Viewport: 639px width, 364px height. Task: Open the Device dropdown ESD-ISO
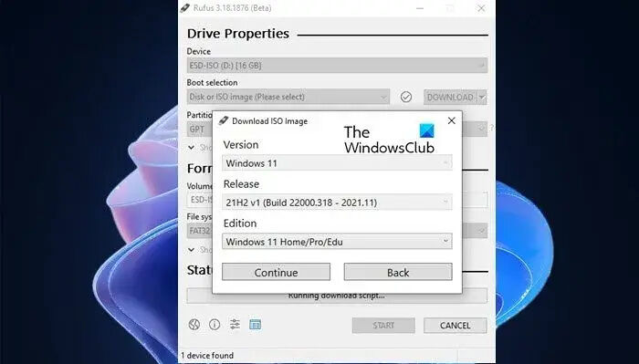[337, 65]
